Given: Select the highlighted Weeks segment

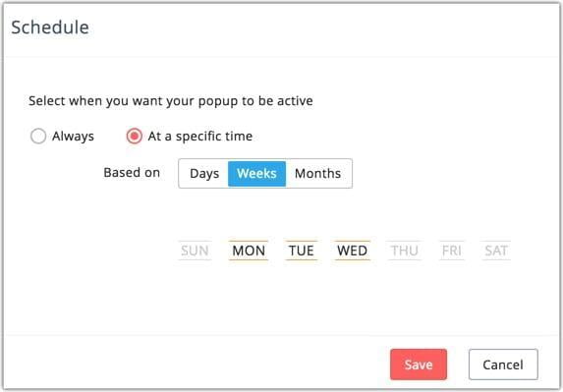Looking at the screenshot, I should [x=256, y=174].
